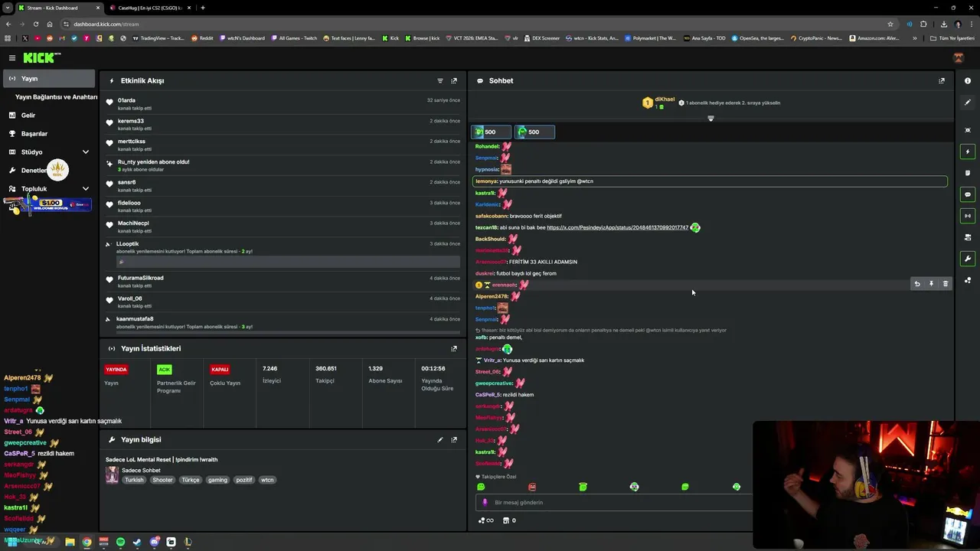Open the wtcN's Dashboard bookmark
The image size is (980, 551).
(242, 37)
